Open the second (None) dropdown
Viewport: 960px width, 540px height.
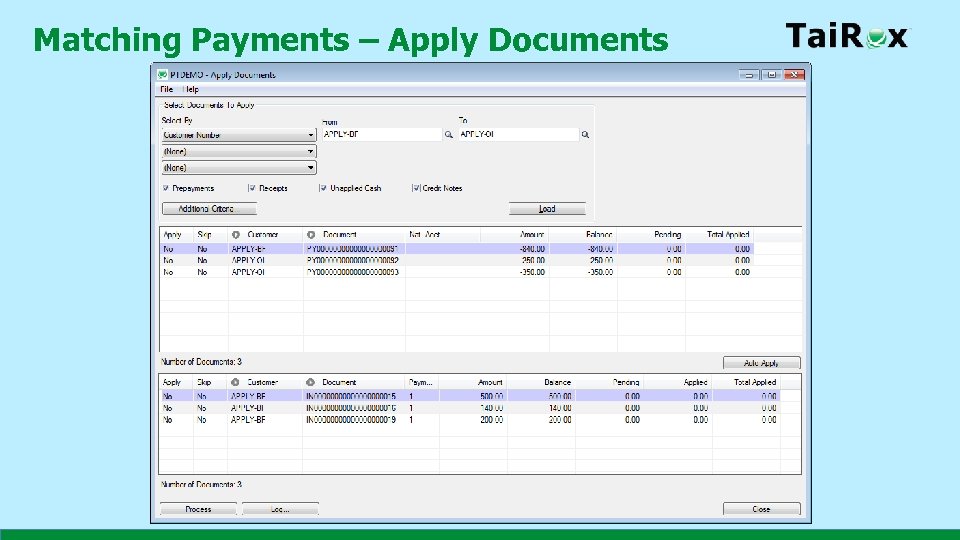239,151
